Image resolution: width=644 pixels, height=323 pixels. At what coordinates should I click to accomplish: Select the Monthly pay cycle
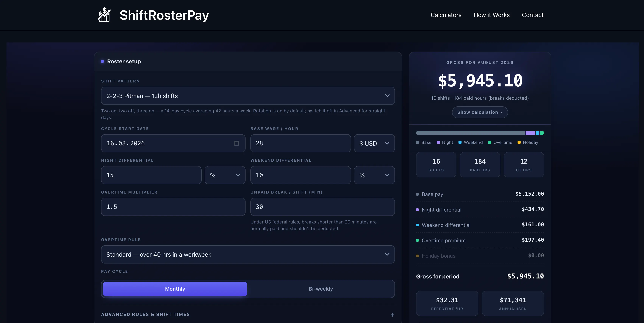click(x=175, y=289)
